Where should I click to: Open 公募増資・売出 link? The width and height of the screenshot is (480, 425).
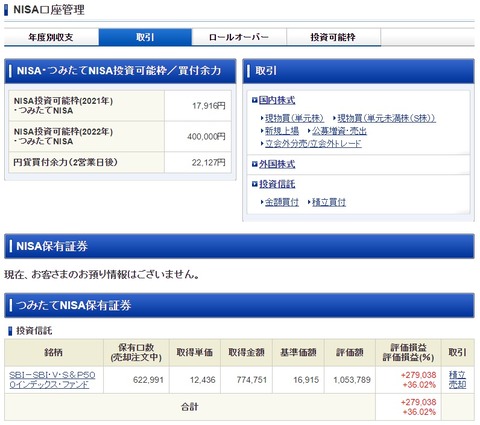pyautogui.click(x=339, y=131)
